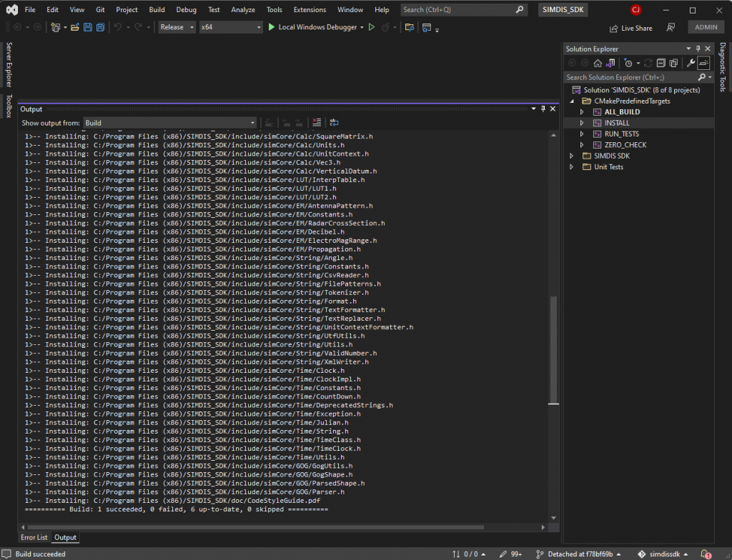
Task: Open the CJ account avatar
Action: [635, 9]
